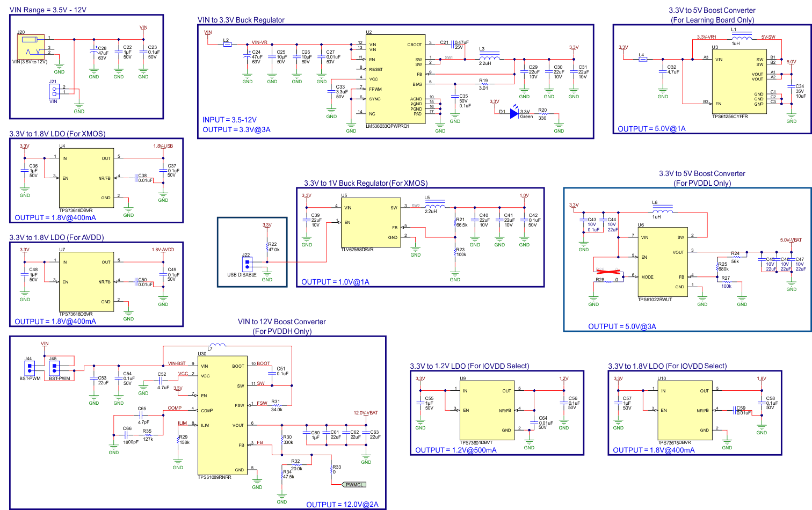
Task: Select the 'OUTPUT = 1.0V@1A' note
Action: pos(335,282)
